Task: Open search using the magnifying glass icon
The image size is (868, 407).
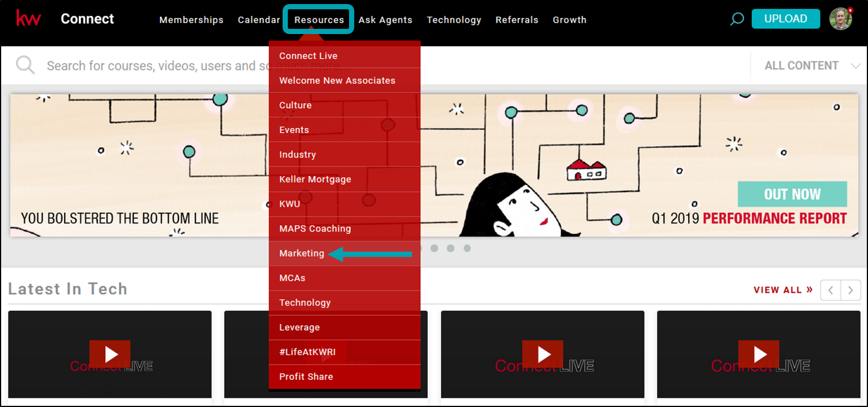Action: click(736, 18)
